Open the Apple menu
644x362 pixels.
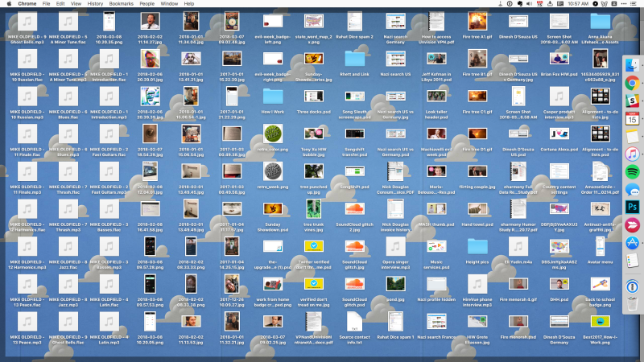[x=7, y=4]
